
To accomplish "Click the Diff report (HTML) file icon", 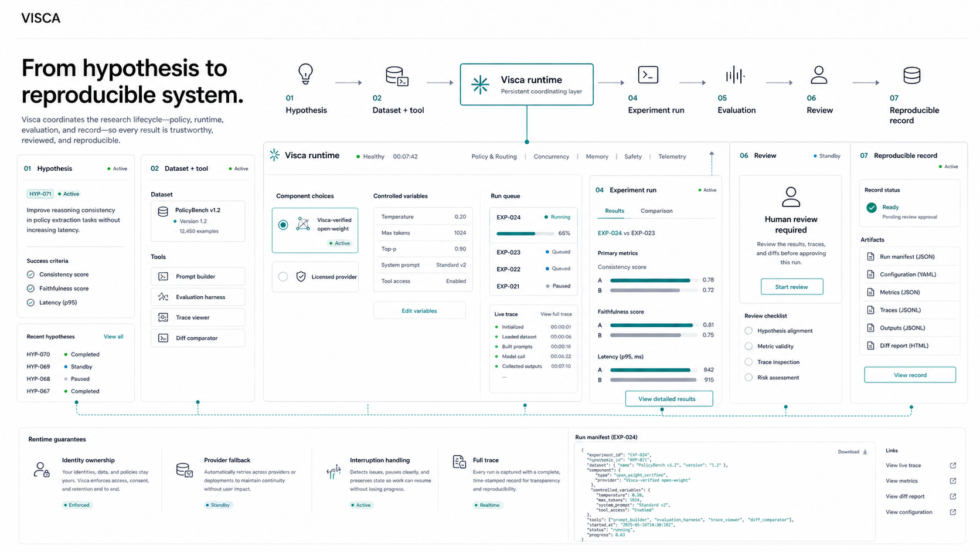I will coord(870,346).
